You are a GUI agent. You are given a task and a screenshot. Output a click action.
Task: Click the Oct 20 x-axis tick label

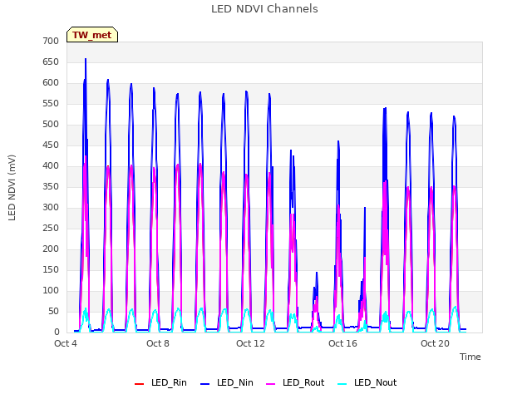pyautogui.click(x=435, y=343)
